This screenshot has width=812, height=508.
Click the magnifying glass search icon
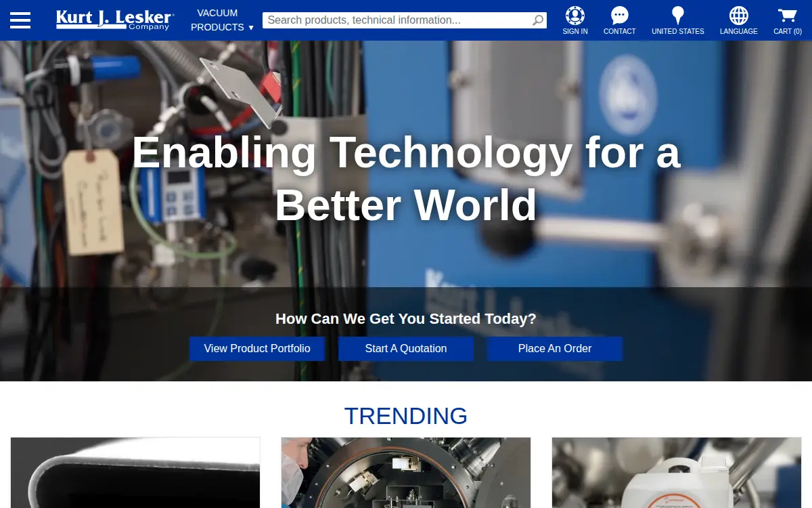tap(538, 20)
